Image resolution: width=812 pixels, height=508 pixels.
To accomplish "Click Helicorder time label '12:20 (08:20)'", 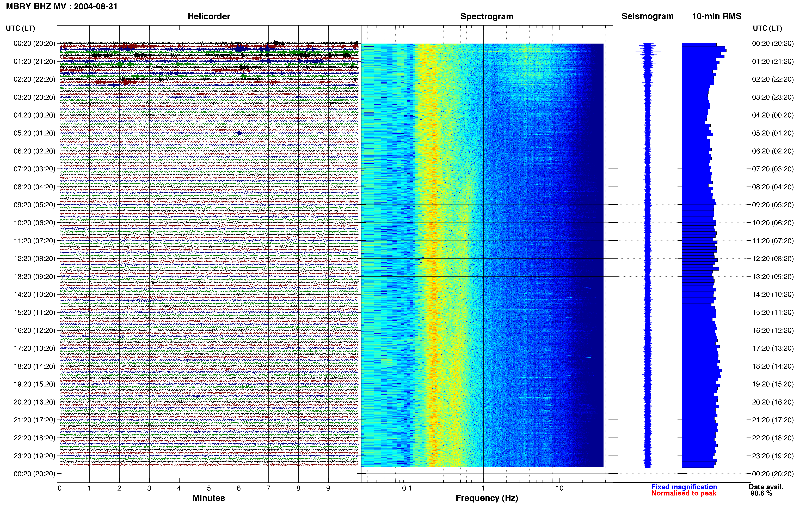I will [x=34, y=259].
